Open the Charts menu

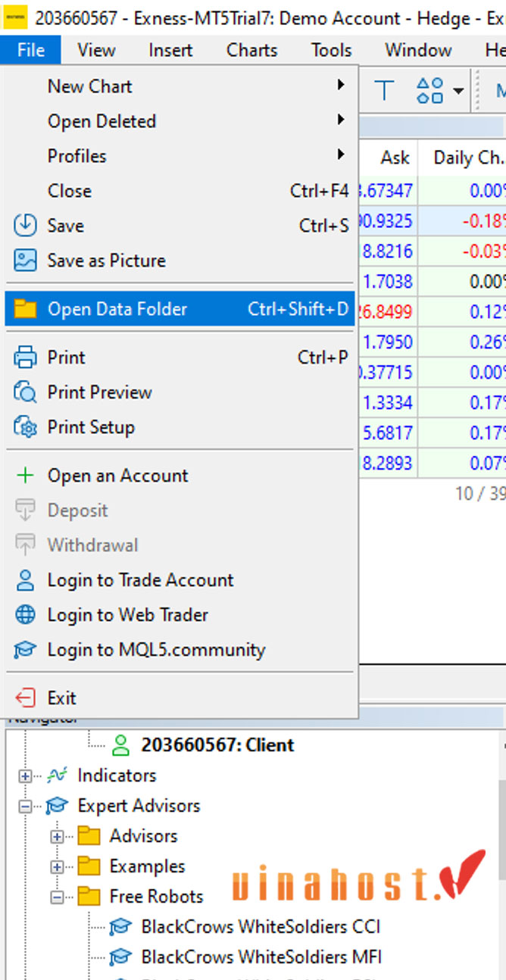tap(251, 51)
